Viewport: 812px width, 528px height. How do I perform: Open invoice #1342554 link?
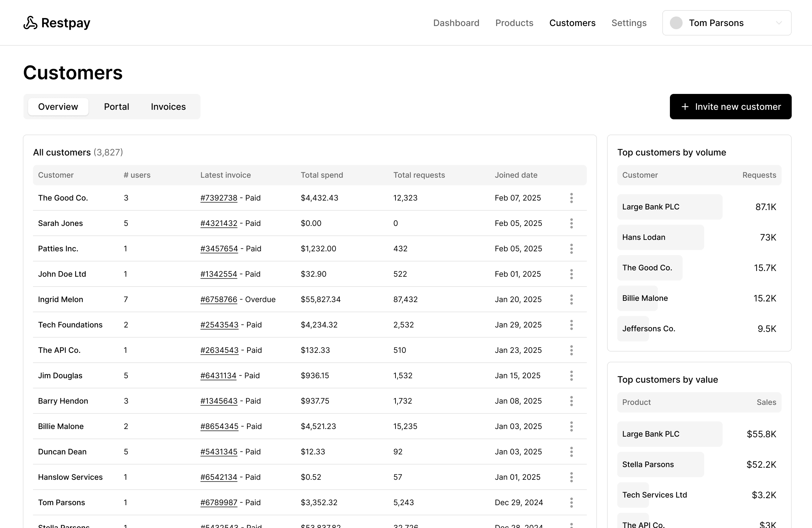[x=219, y=274]
